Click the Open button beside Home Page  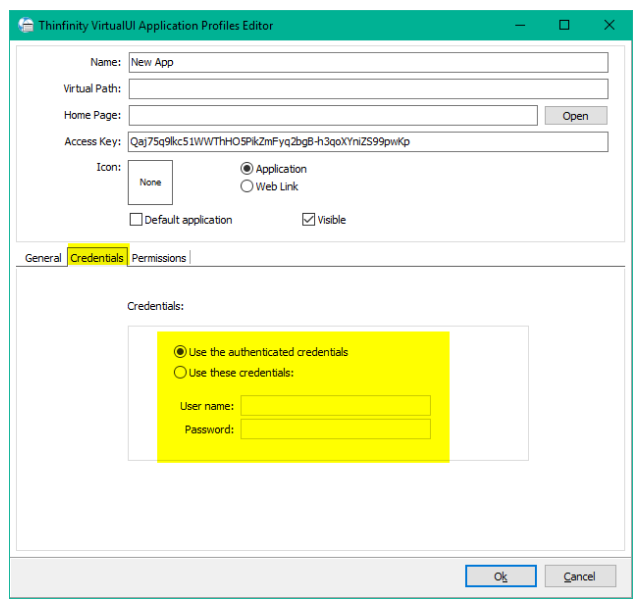(576, 116)
